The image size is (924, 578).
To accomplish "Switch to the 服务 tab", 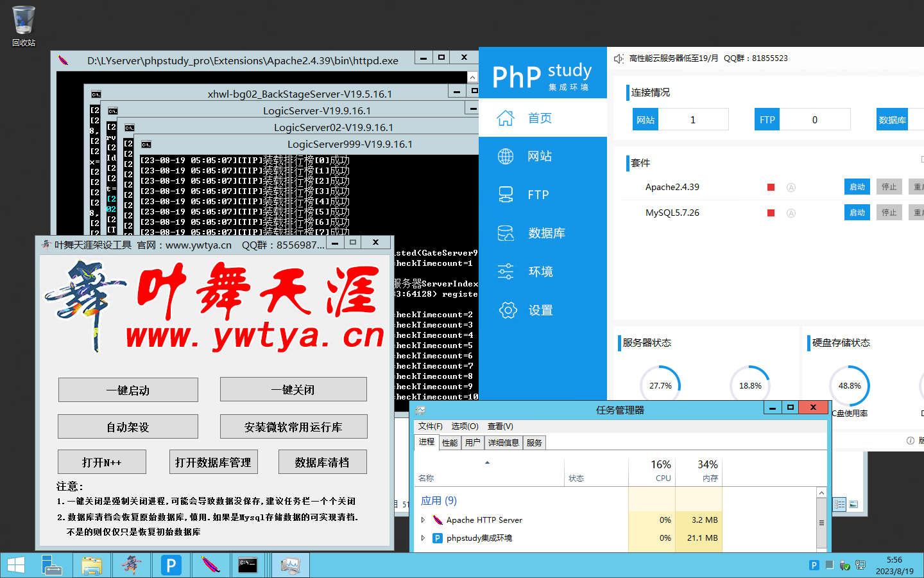I will click(x=535, y=442).
